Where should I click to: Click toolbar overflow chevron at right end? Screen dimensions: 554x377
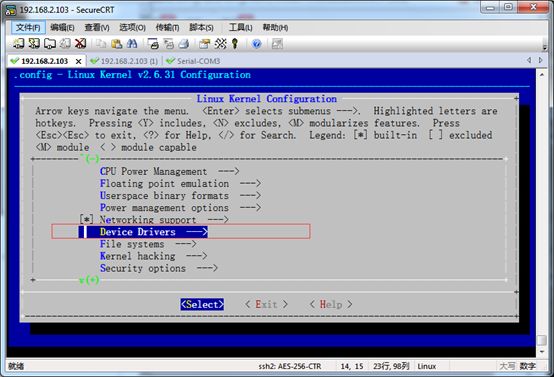pos(544,48)
